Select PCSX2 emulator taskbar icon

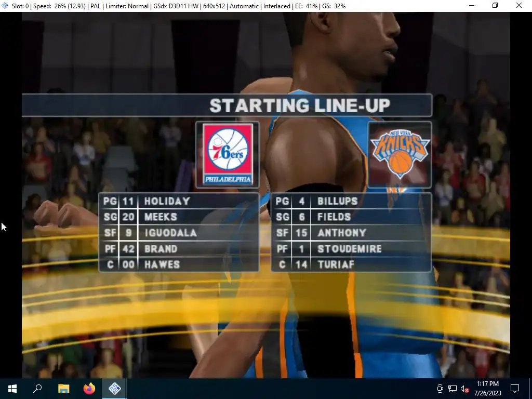pos(115,389)
